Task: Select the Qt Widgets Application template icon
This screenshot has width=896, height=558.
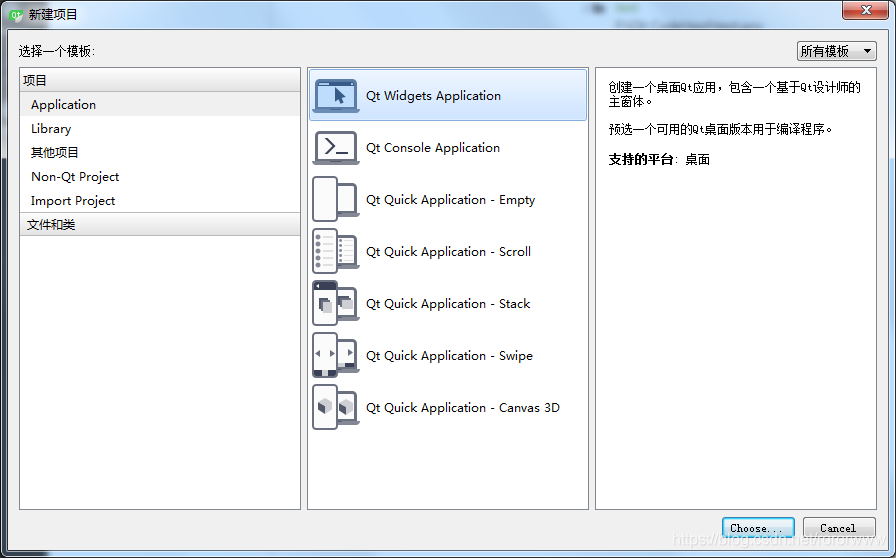Action: coord(336,95)
